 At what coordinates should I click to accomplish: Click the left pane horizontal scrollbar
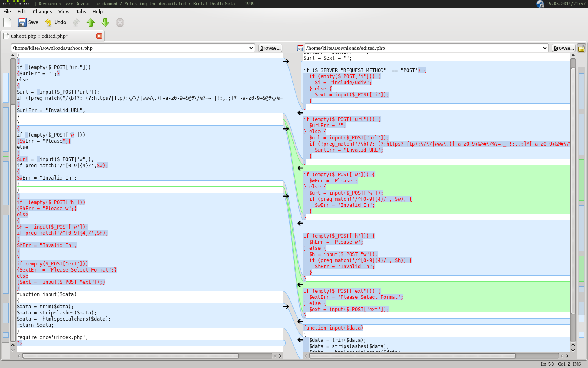pos(131,356)
